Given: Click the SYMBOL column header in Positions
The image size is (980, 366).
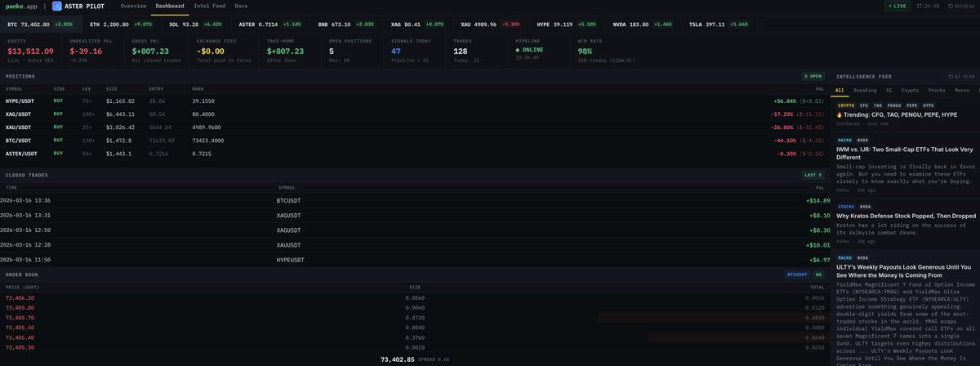Looking at the screenshot, I should click(x=14, y=88).
